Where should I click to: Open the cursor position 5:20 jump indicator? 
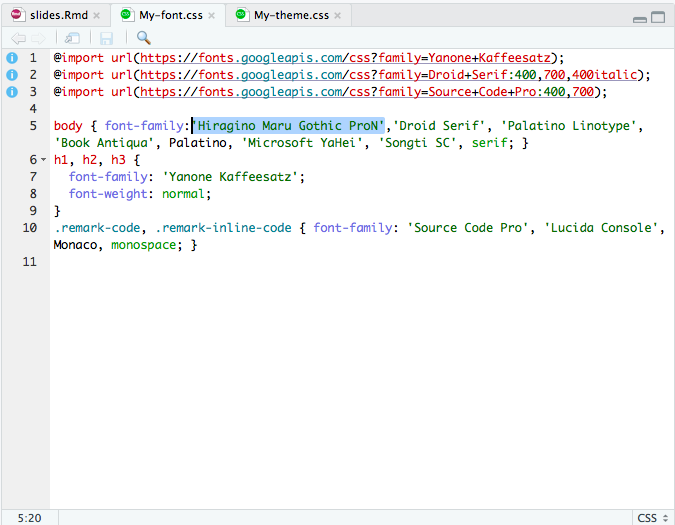tap(29, 517)
